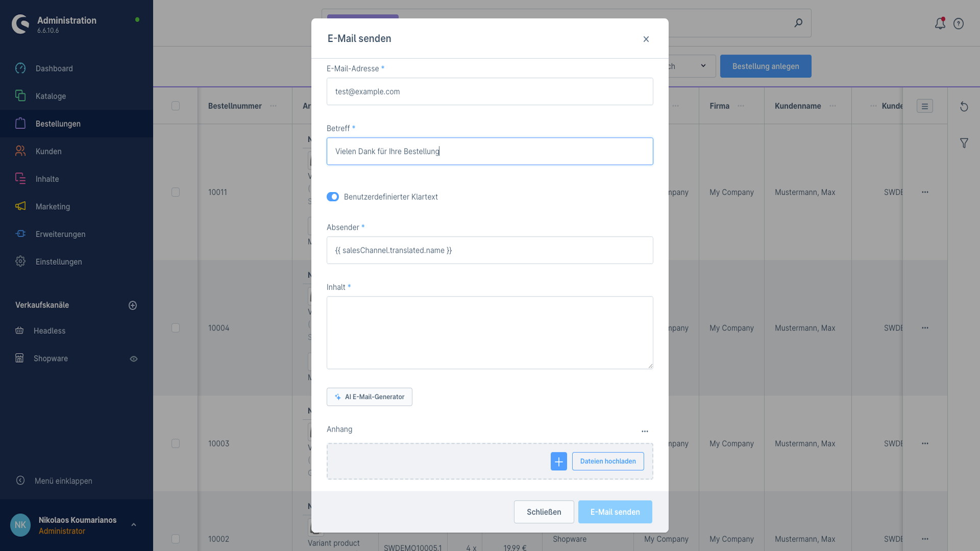Click into the Inhalt text area
980x551 pixels.
coord(489,333)
